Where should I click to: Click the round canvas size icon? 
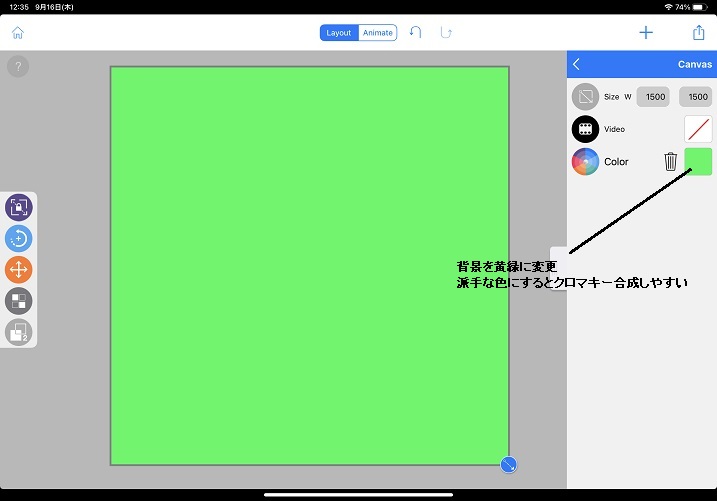coord(585,97)
